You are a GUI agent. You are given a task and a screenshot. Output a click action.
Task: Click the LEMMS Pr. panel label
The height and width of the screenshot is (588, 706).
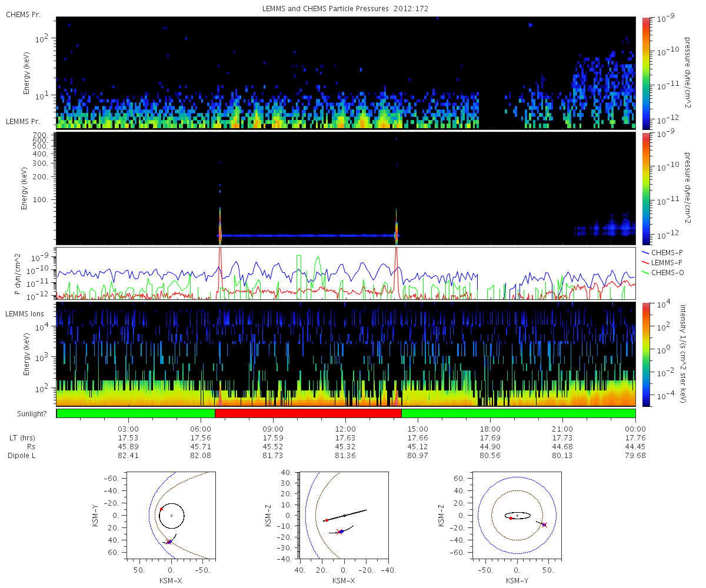coord(23,122)
